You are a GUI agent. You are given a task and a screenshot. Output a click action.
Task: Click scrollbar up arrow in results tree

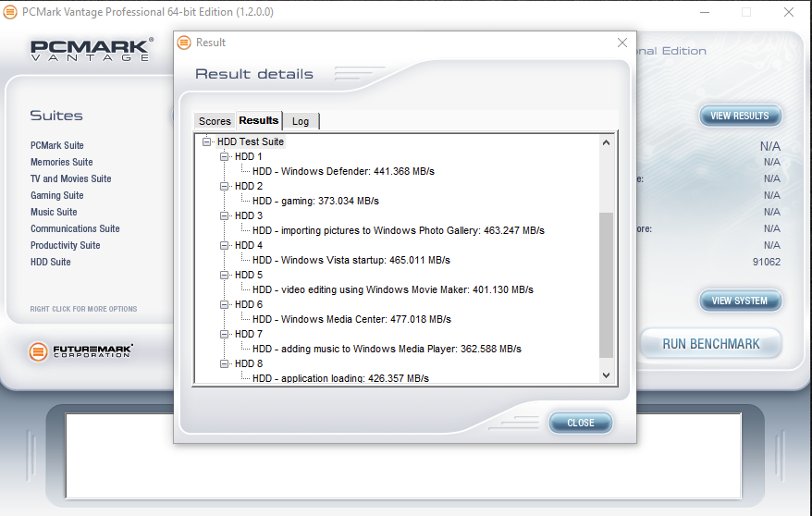point(607,142)
